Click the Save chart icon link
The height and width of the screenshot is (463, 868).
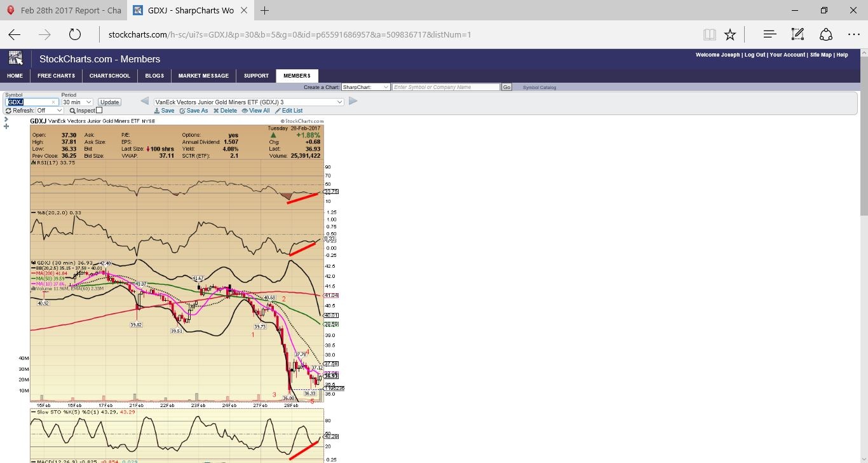tap(165, 111)
